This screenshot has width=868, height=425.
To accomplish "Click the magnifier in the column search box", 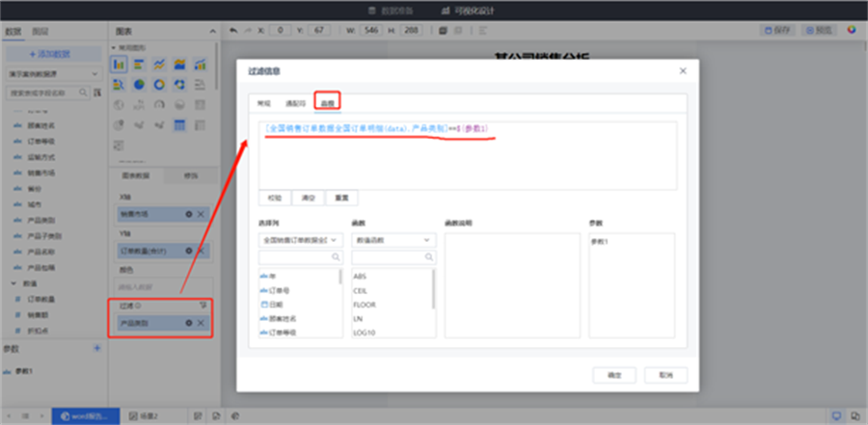I will [x=336, y=256].
